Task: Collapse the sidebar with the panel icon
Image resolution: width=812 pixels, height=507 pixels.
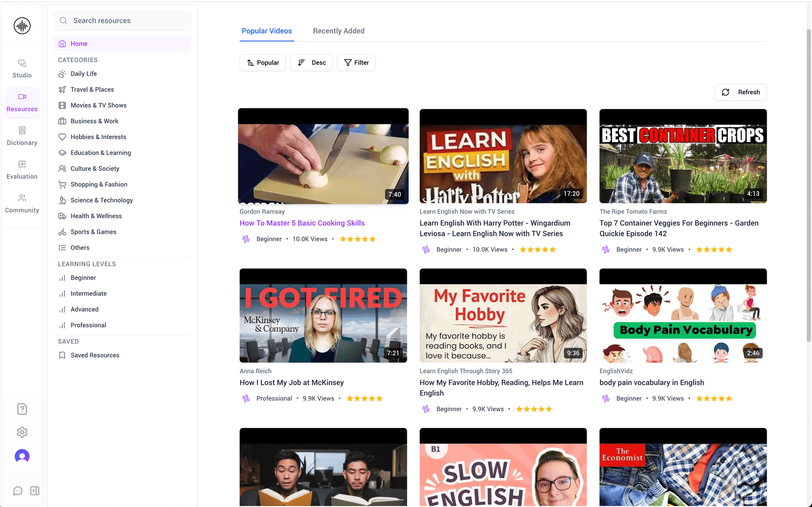Action: [x=35, y=491]
